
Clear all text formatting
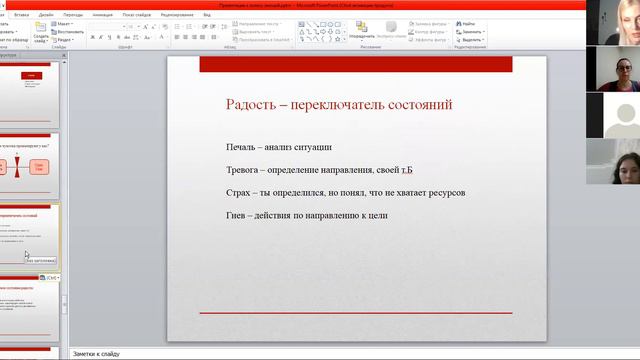pos(164,27)
